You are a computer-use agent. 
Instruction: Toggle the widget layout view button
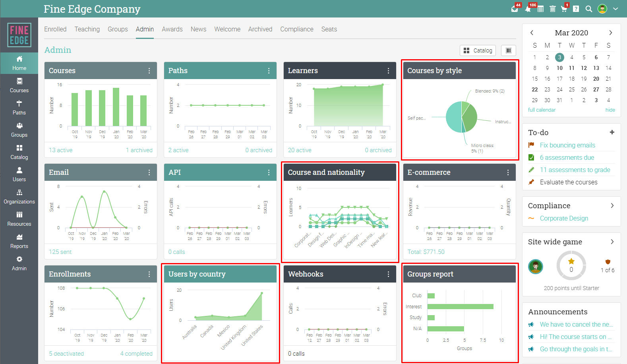(509, 50)
